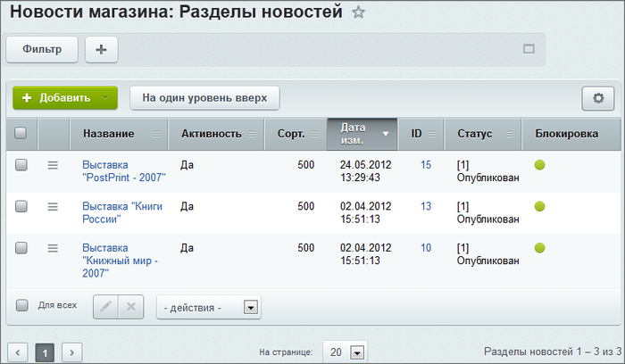The height and width of the screenshot is (364, 625).
Task: Click the "На один уровень вверх" button
Action: point(204,98)
